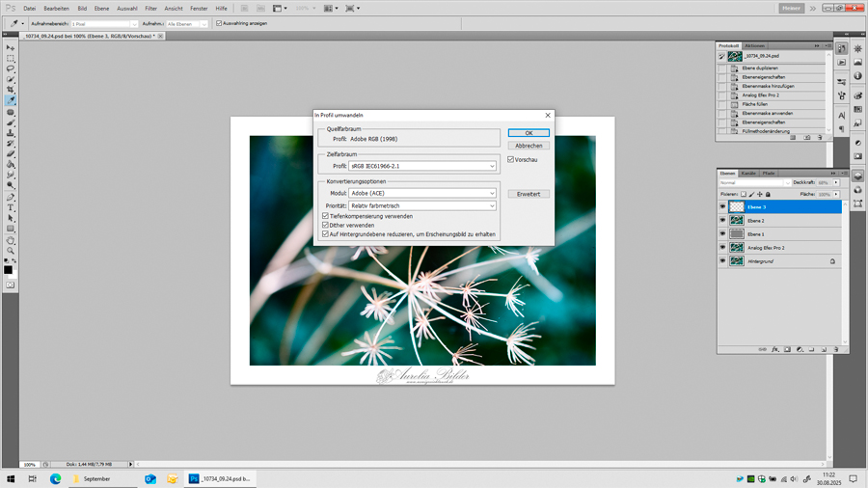This screenshot has width=868, height=488.
Task: Select the Hand tool
Action: (11, 240)
